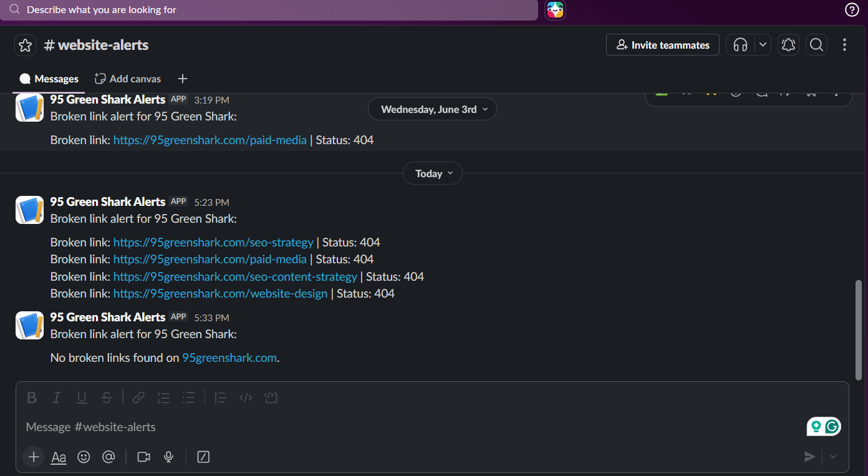Click the 5:23 PM timestamp
This screenshot has width=868, height=476.
(x=211, y=202)
